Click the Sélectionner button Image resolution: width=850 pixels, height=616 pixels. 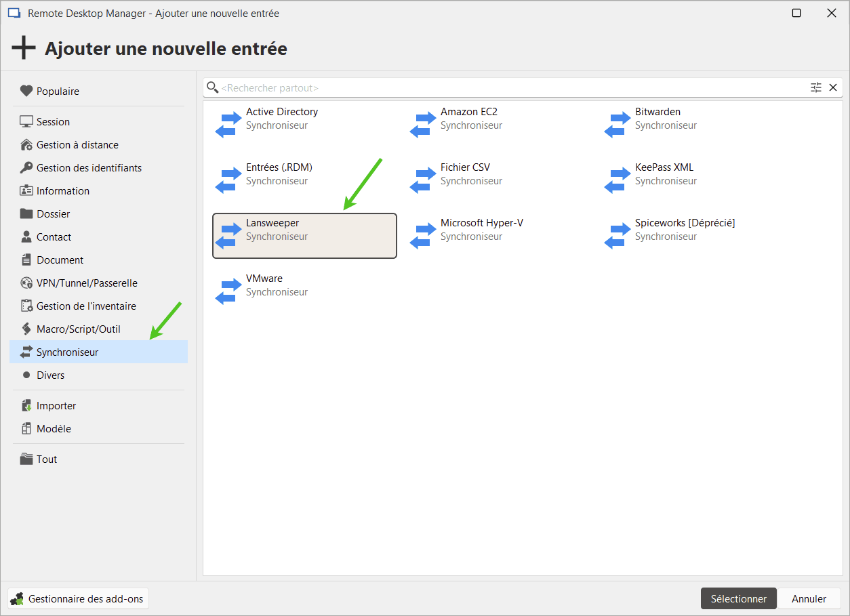[x=738, y=598]
